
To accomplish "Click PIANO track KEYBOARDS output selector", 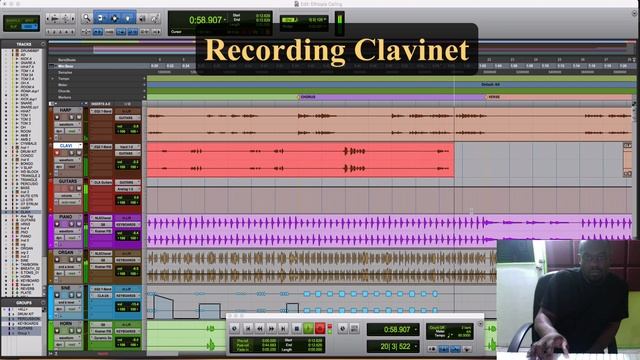I will coord(127,224).
